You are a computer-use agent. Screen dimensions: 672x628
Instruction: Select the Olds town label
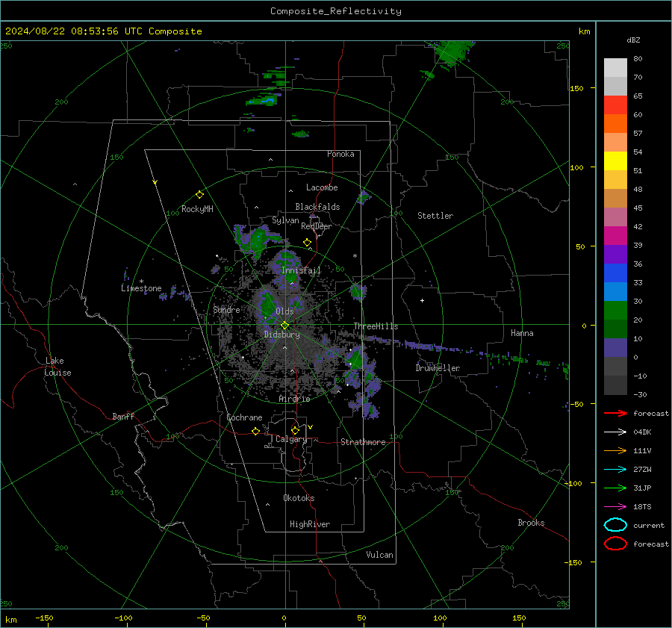(284, 311)
